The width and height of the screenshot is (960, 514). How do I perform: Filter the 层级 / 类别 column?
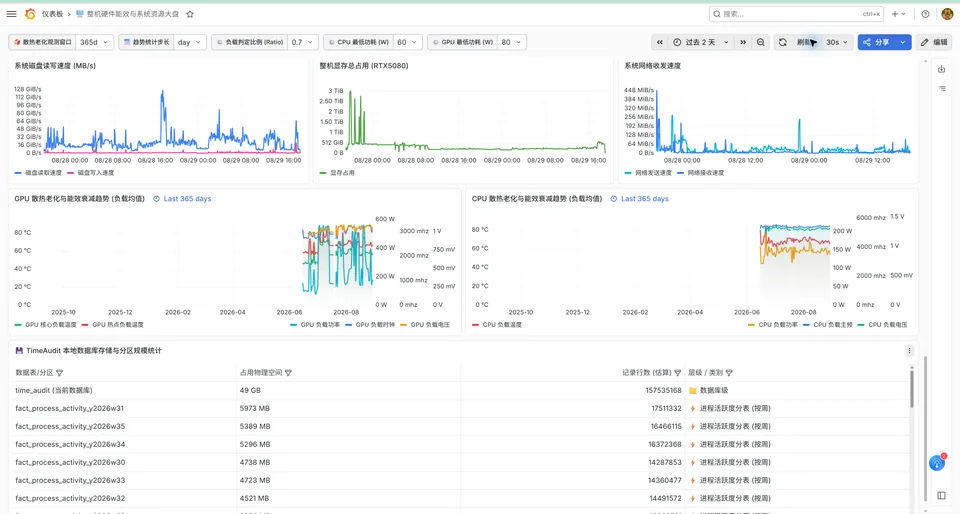pos(729,373)
